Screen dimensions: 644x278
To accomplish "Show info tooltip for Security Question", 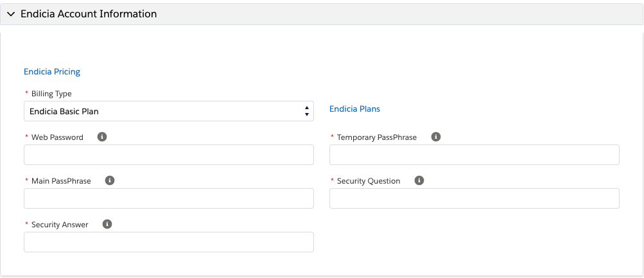I will [419, 180].
